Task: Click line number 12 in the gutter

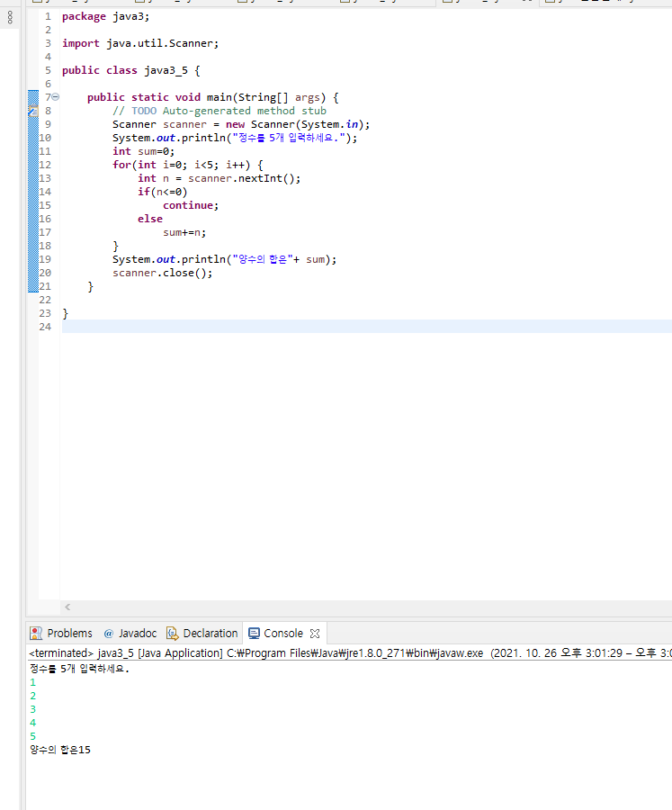Action: coord(46,165)
